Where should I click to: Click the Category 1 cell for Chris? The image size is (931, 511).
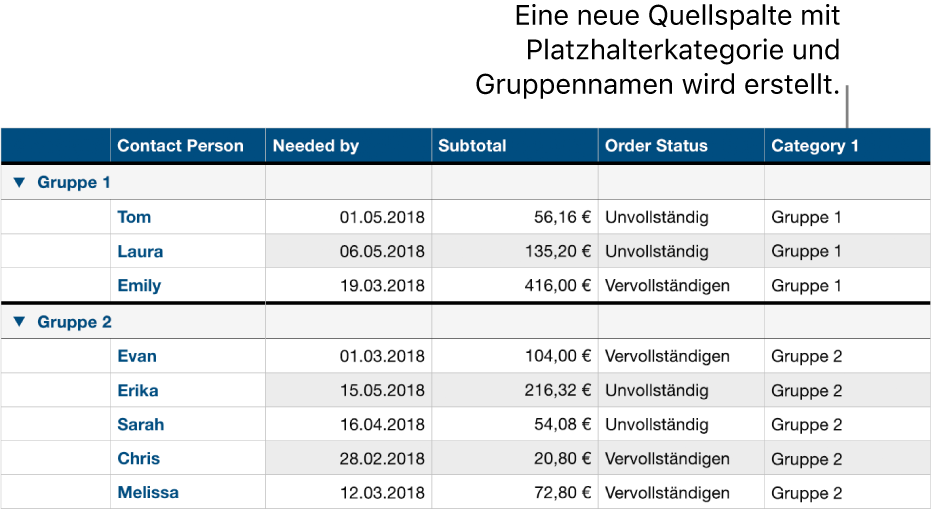click(806, 459)
